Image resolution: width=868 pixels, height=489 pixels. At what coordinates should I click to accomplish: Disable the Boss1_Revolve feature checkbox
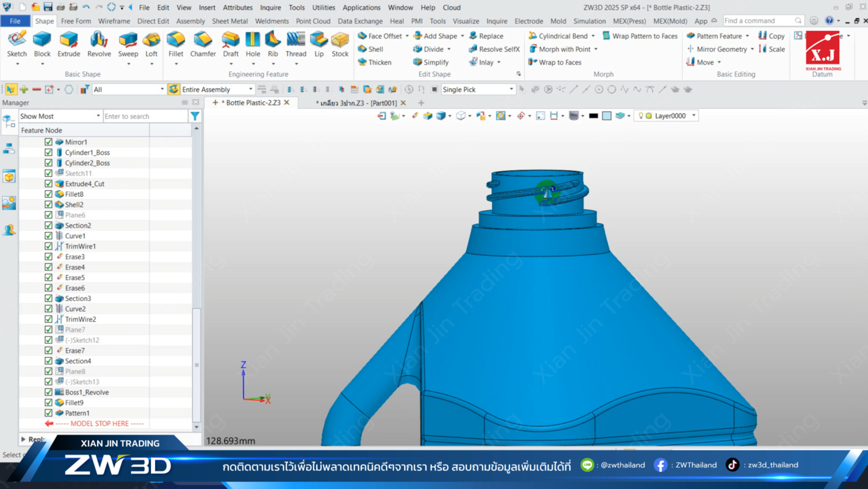click(x=48, y=393)
